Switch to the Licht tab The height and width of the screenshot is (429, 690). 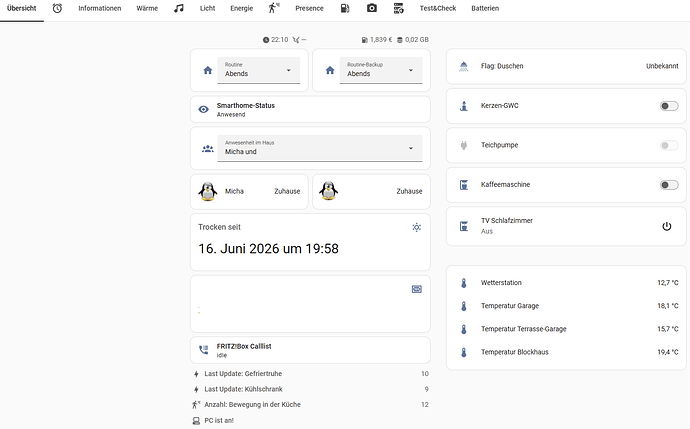point(207,8)
